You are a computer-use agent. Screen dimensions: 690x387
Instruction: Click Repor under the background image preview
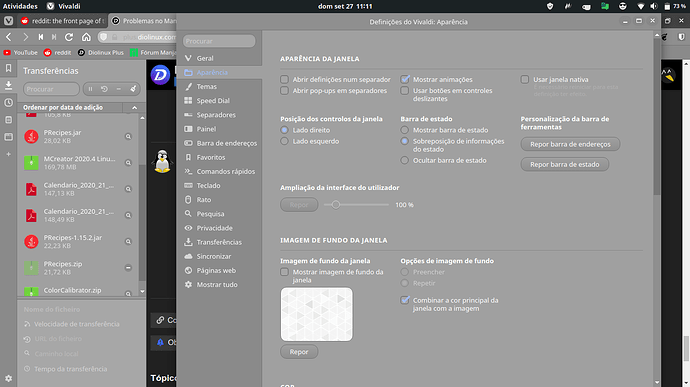point(299,352)
